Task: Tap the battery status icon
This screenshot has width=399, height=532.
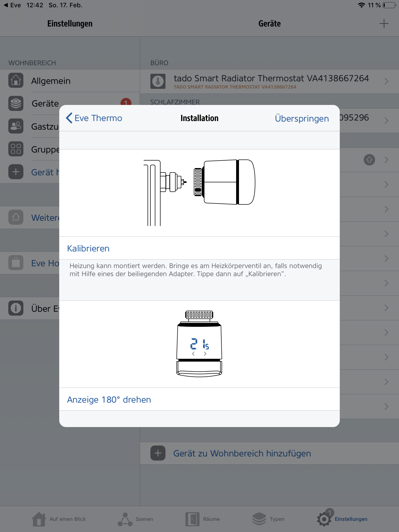Action: pos(389,5)
